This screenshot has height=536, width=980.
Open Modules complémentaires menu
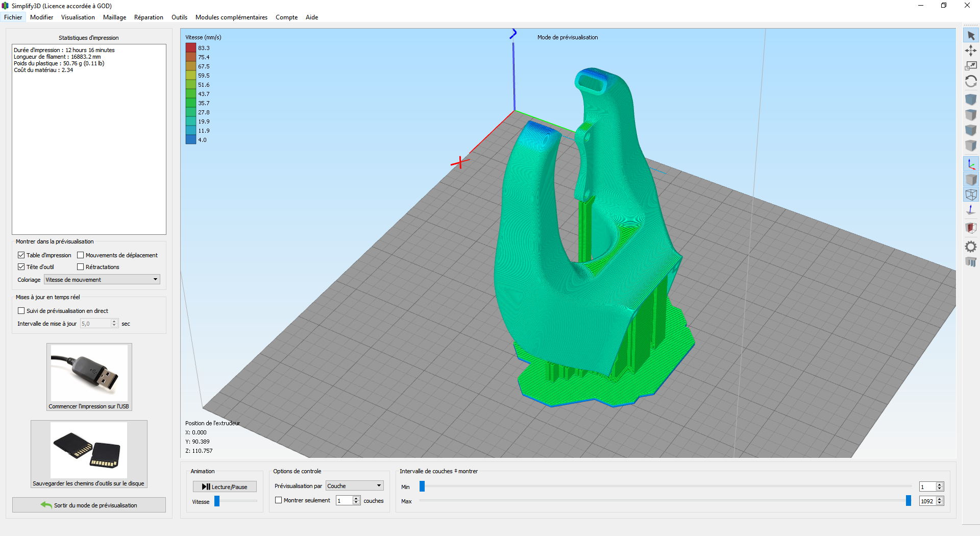231,17
